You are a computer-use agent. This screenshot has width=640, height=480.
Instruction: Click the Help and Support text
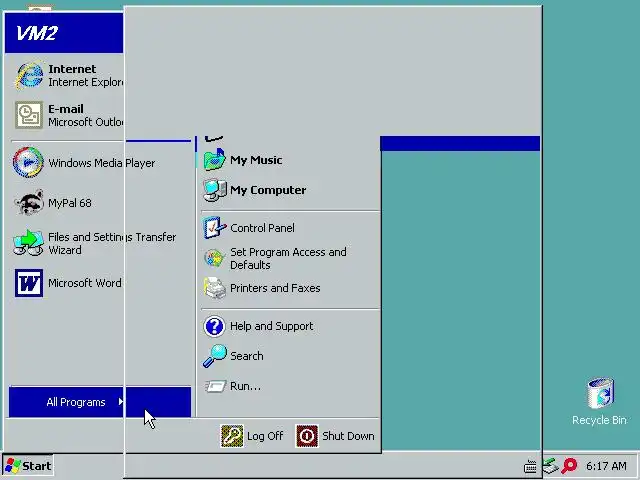point(271,326)
